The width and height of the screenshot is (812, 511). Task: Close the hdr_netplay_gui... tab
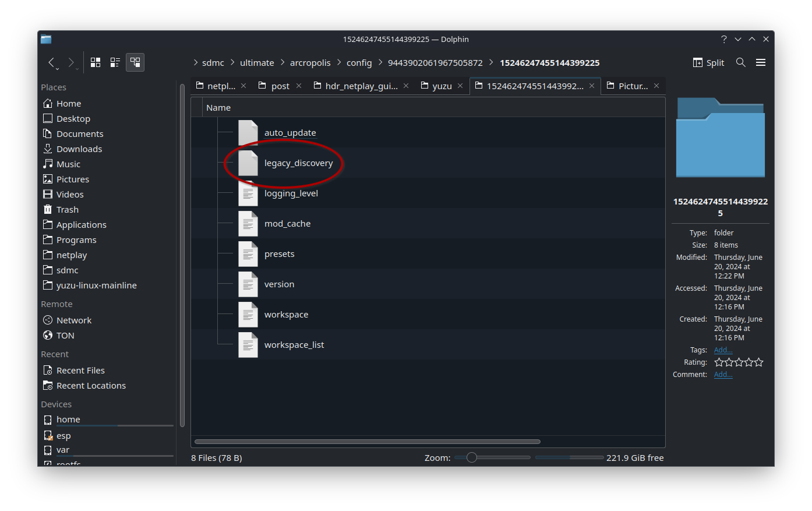click(406, 86)
